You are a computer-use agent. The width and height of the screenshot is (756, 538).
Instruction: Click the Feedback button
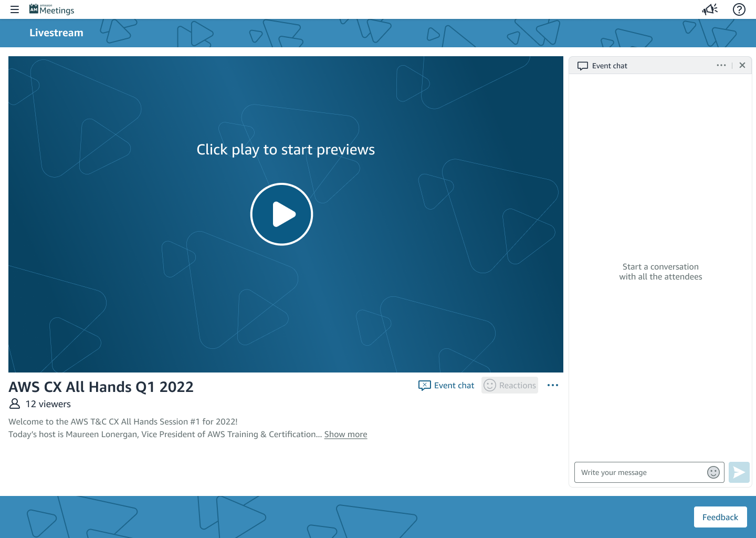[720, 517]
